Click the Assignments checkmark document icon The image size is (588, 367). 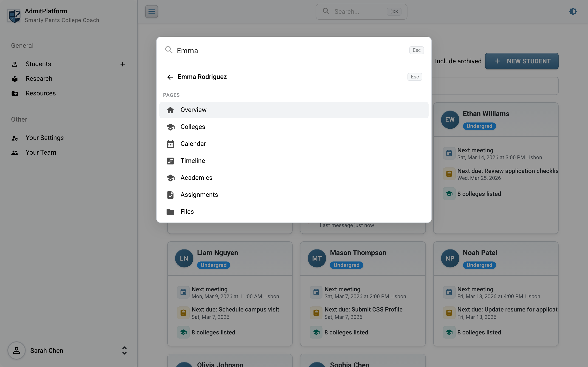pos(170,195)
